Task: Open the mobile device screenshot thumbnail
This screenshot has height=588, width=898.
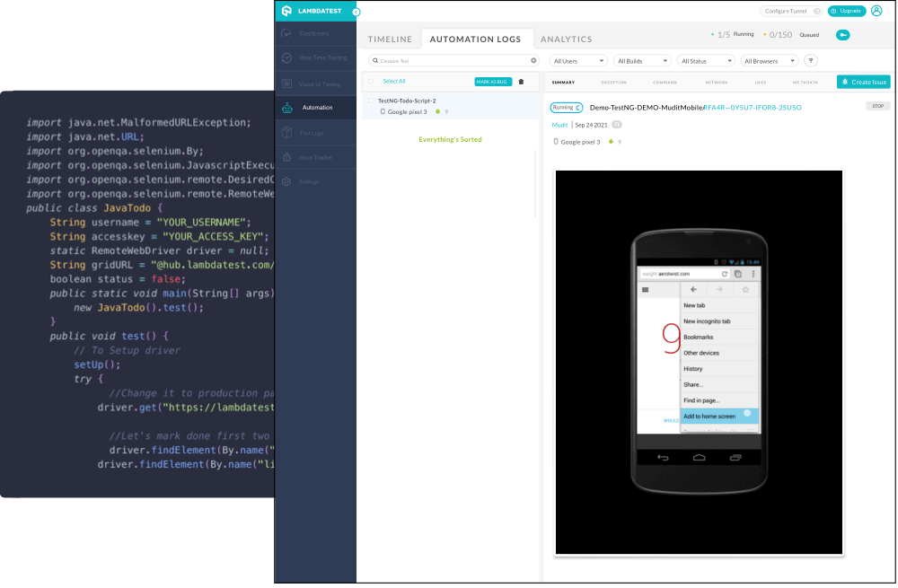Action: [699, 363]
